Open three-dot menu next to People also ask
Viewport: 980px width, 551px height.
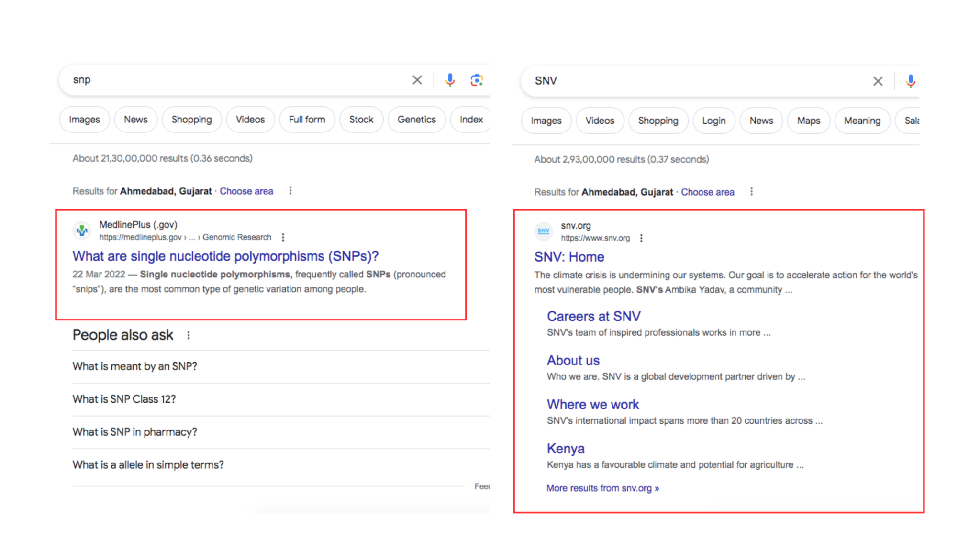(189, 335)
